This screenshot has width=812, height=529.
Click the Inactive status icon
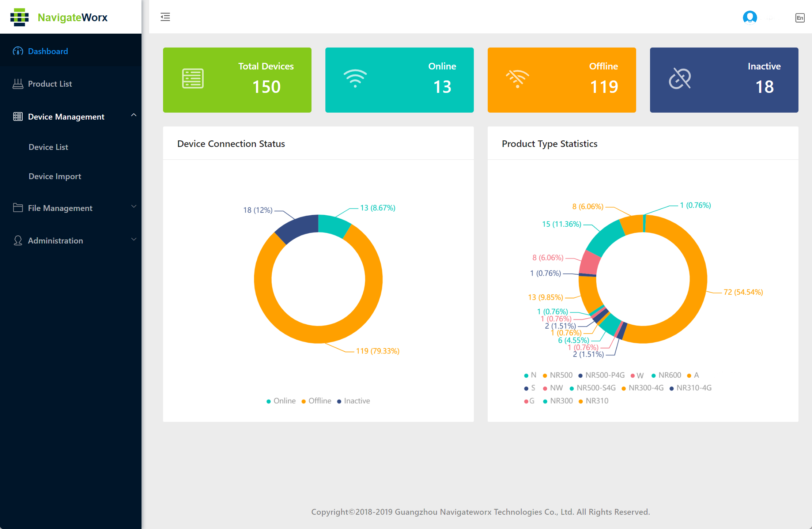[x=679, y=79]
